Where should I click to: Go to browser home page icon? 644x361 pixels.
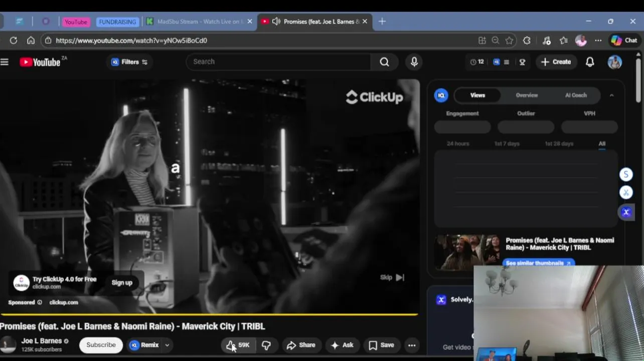point(31,40)
